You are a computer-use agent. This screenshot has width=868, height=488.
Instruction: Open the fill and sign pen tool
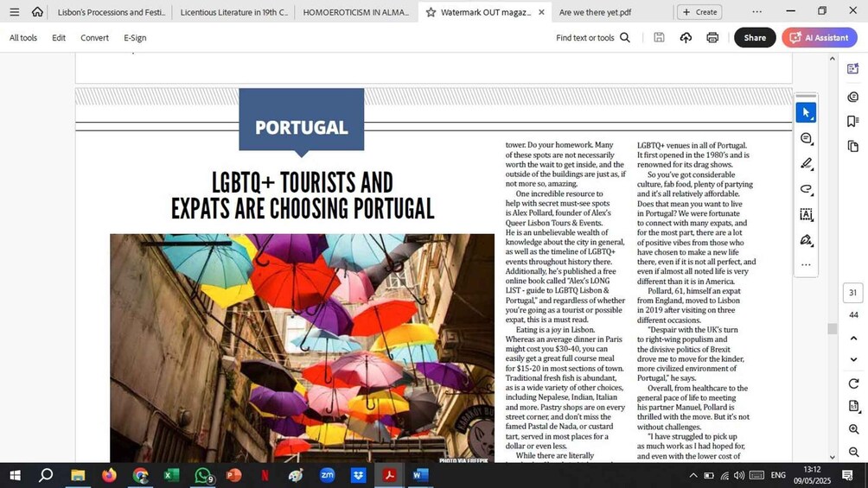pyautogui.click(x=806, y=239)
